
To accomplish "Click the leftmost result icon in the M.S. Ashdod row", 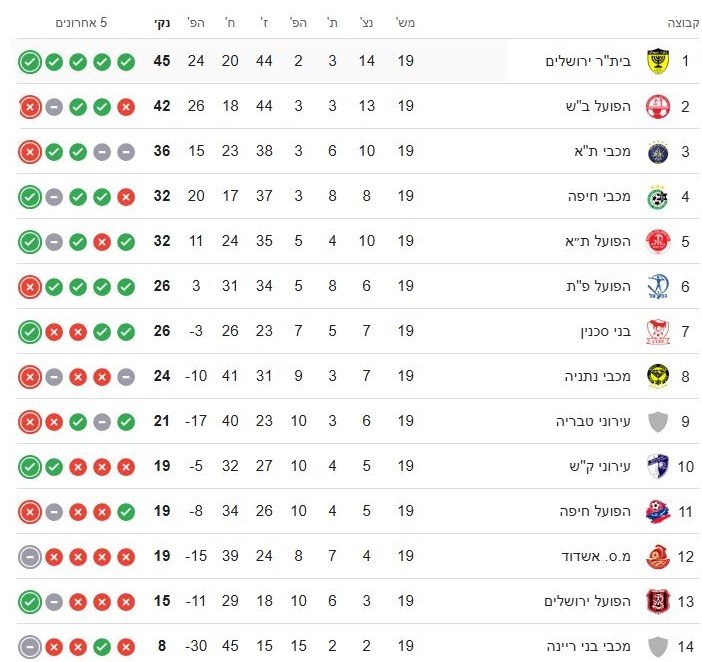I will tap(29, 557).
